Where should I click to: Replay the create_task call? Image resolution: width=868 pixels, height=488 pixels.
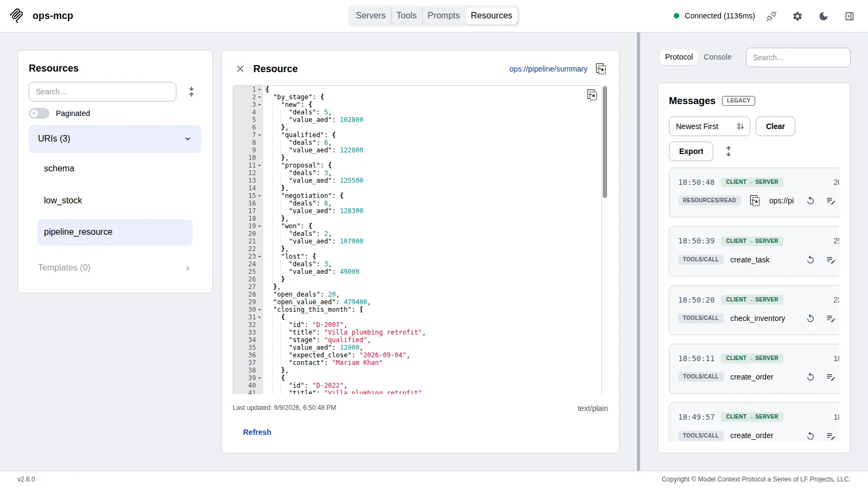coord(810,260)
